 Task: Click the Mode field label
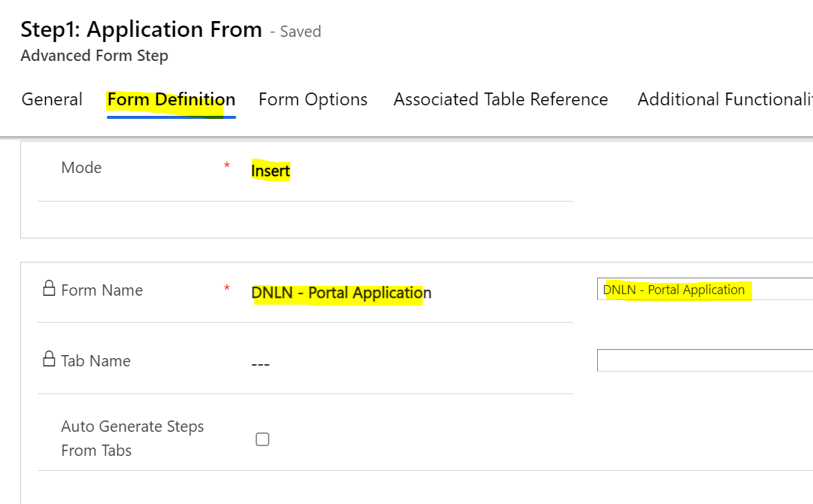(x=81, y=168)
